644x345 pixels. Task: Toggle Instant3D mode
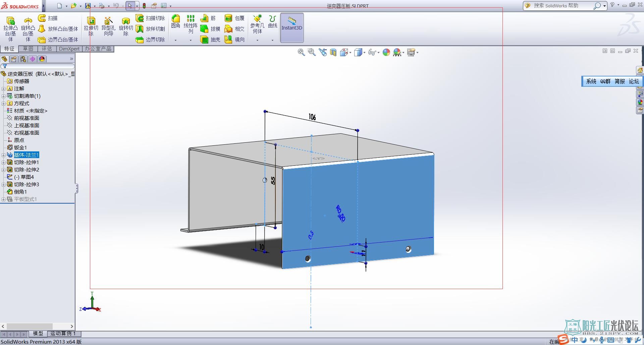click(x=292, y=28)
